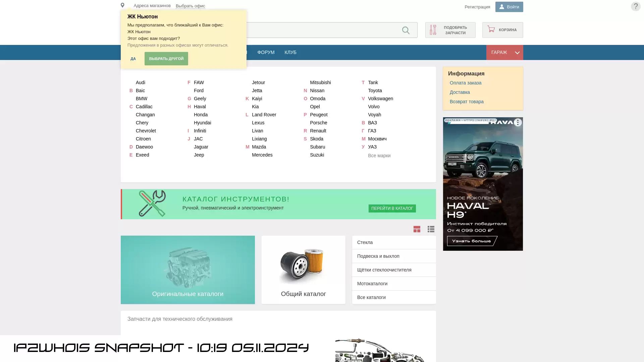Click the location pin icon

[122, 5]
